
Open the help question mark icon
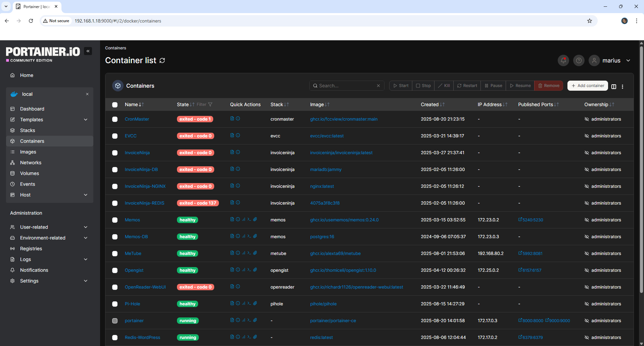coord(579,60)
